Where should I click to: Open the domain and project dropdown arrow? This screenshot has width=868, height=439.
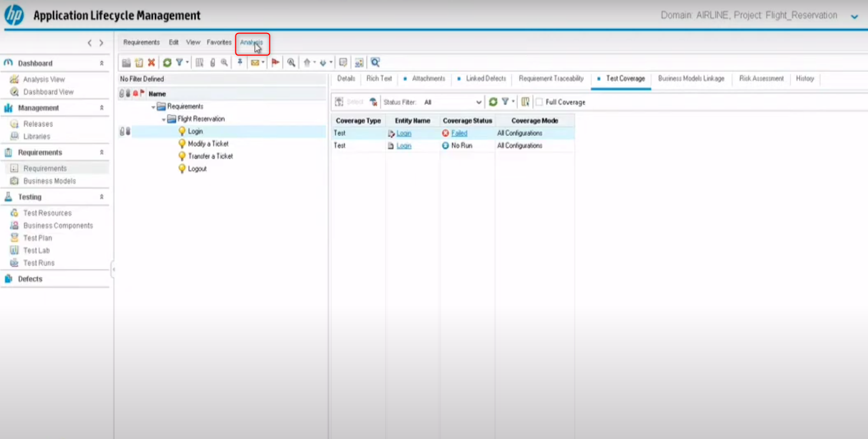point(854,16)
